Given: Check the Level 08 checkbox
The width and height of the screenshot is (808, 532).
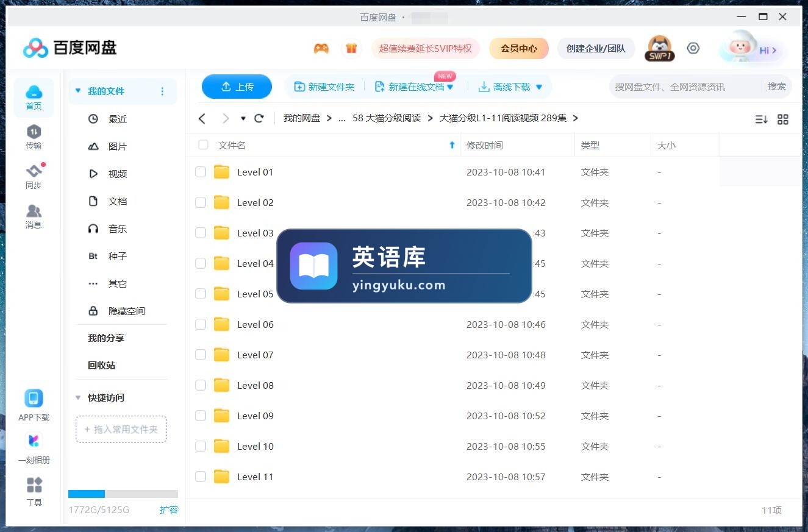Looking at the screenshot, I should tap(201, 385).
